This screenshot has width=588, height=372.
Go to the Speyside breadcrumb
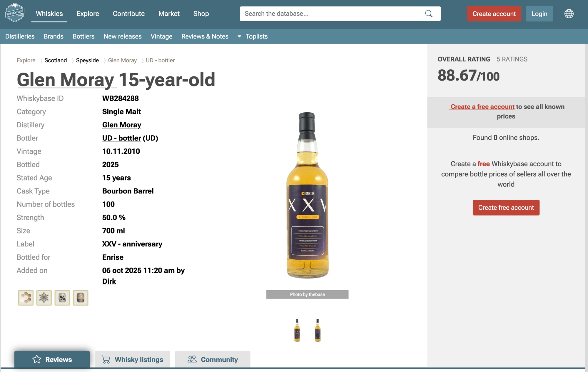[x=87, y=60]
